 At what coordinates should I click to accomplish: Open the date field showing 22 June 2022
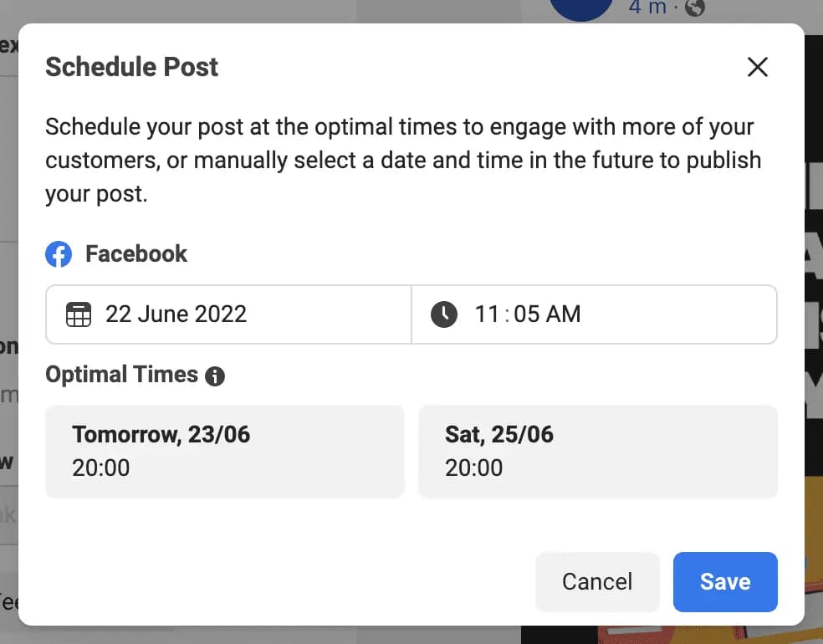pos(227,314)
